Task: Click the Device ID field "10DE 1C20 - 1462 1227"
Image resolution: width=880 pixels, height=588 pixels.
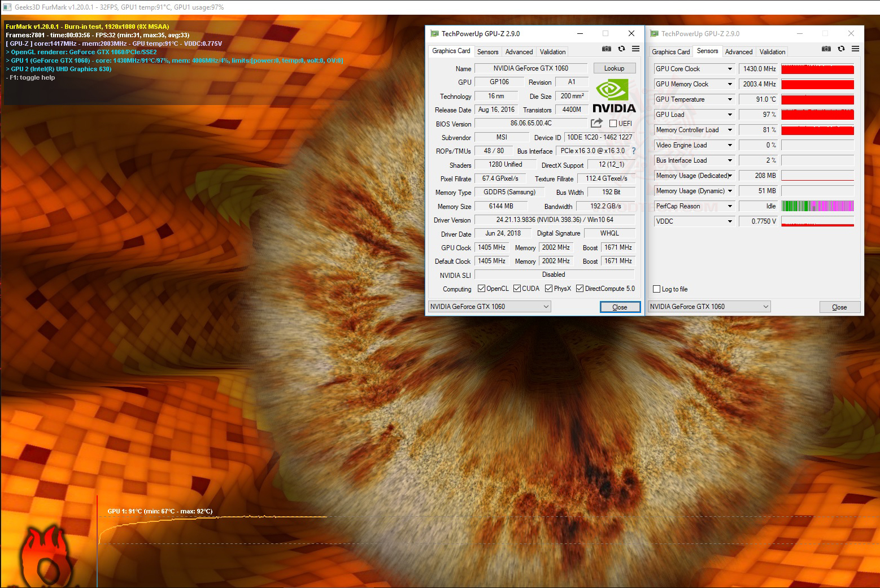Action: 600,137
